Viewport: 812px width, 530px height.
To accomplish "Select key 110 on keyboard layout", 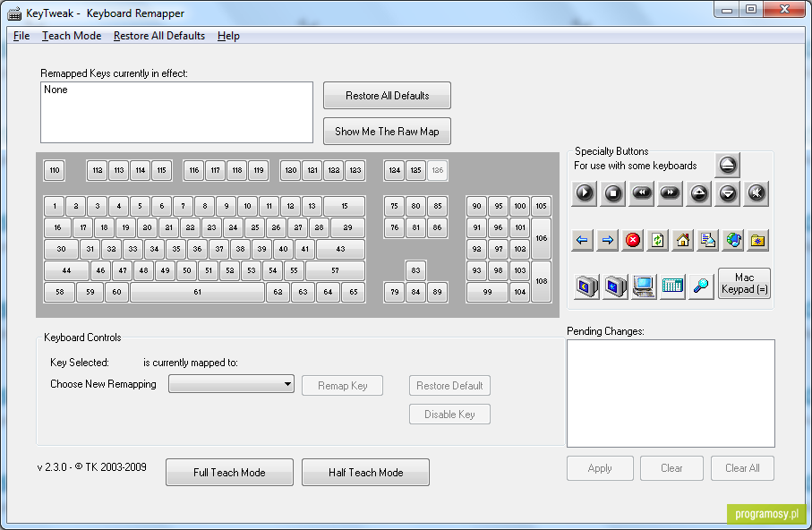I will point(55,170).
